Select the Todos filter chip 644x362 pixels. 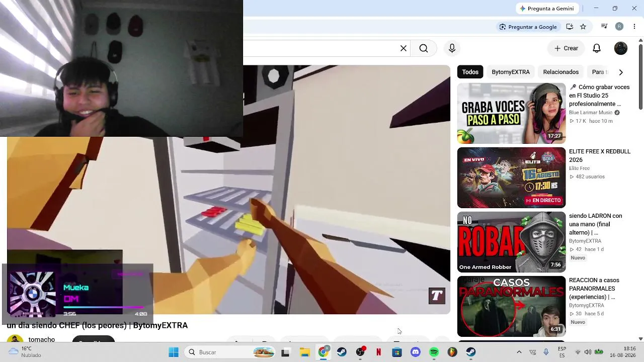point(470,72)
